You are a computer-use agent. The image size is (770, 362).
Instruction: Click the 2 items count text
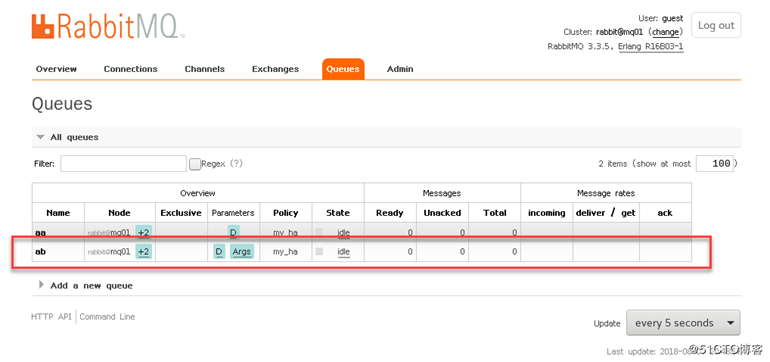(x=613, y=164)
